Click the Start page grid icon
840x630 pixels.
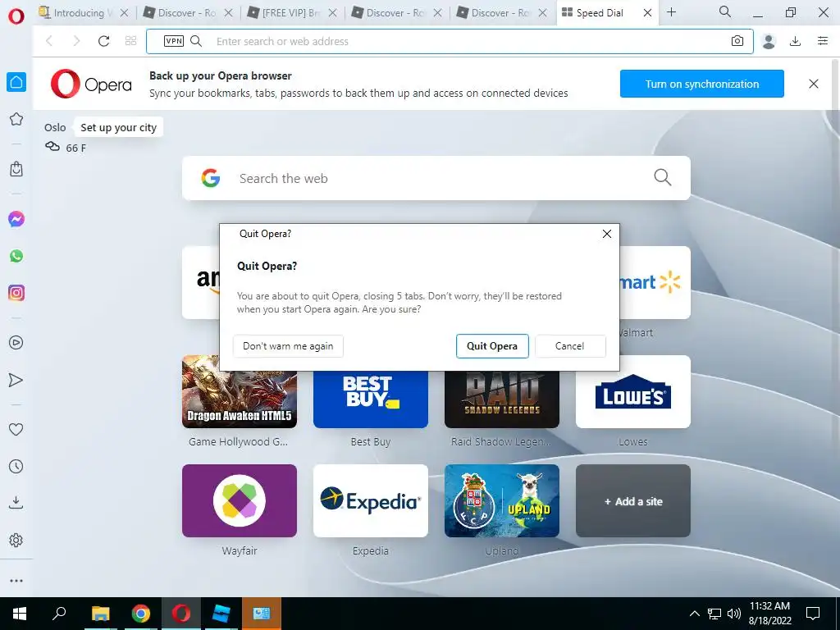[x=130, y=41]
